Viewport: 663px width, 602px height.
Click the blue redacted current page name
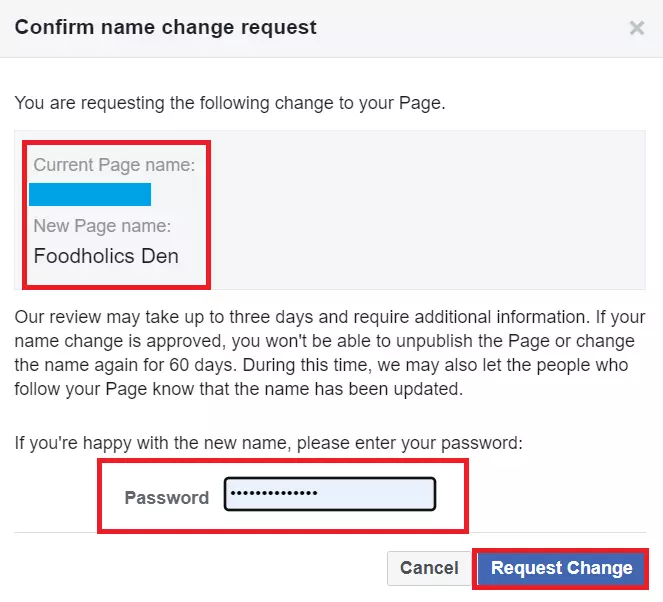coord(90,194)
